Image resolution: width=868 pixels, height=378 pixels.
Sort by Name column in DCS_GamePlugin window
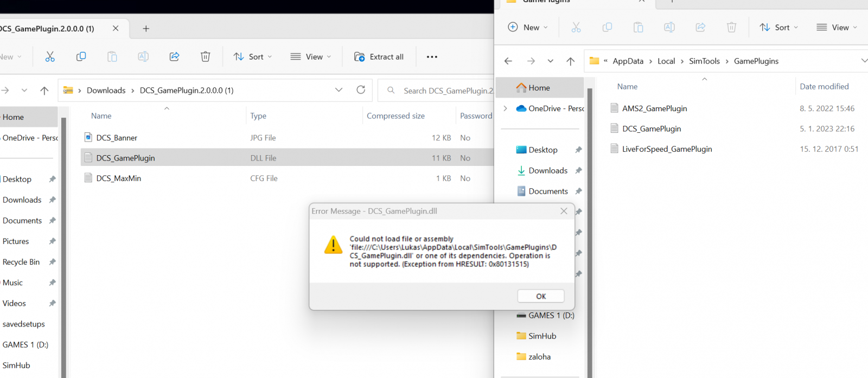[x=101, y=116]
